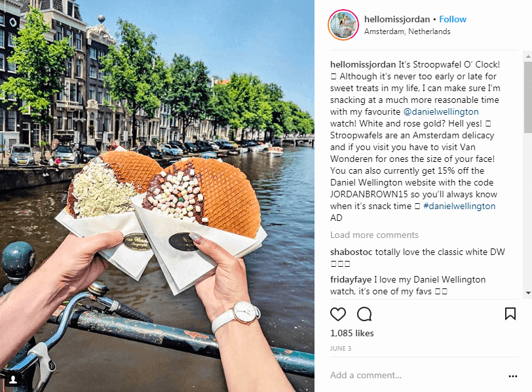Image resolution: width=532 pixels, height=392 pixels.
Task: Open hellomissjordan profile picture avatar
Action: (x=343, y=25)
